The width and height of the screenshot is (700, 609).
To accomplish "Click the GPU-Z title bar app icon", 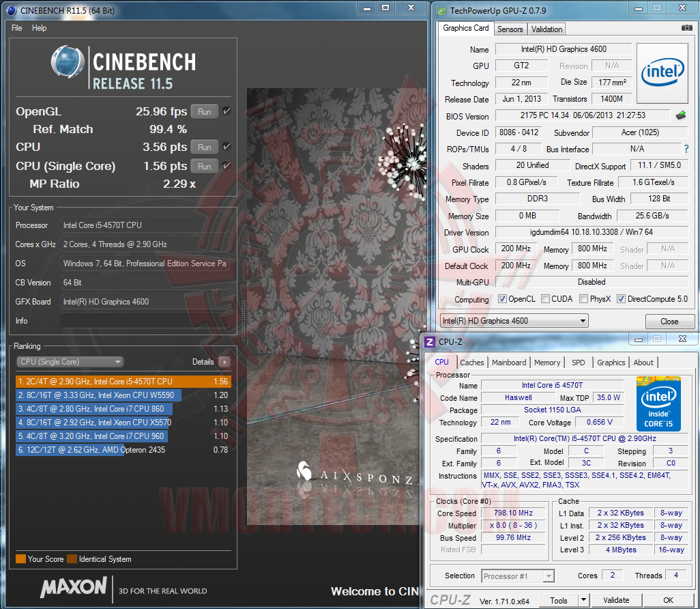I will (441, 11).
